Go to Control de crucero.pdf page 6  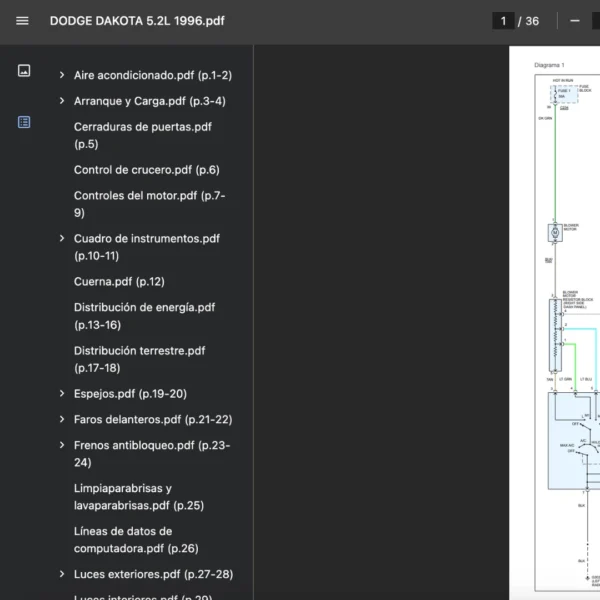[146, 170]
